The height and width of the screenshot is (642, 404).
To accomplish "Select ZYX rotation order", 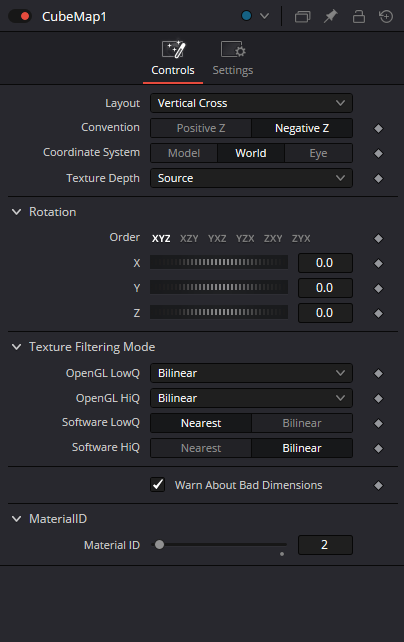I will point(301,238).
